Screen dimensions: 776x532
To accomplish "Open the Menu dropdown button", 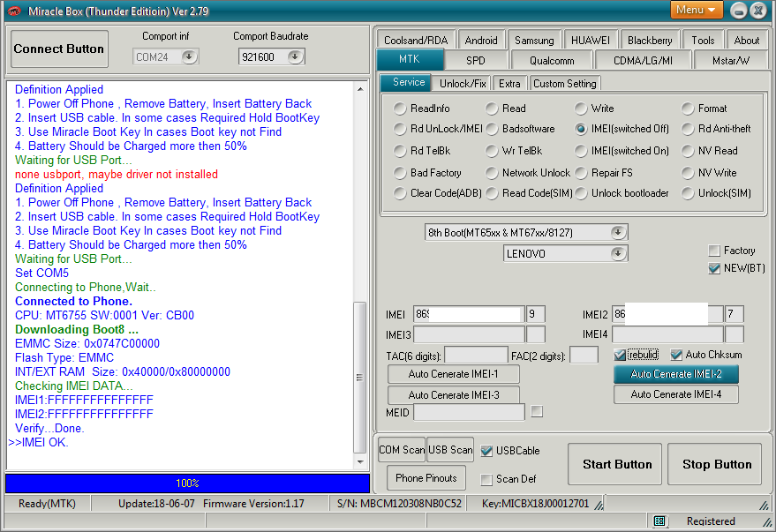I will point(697,10).
